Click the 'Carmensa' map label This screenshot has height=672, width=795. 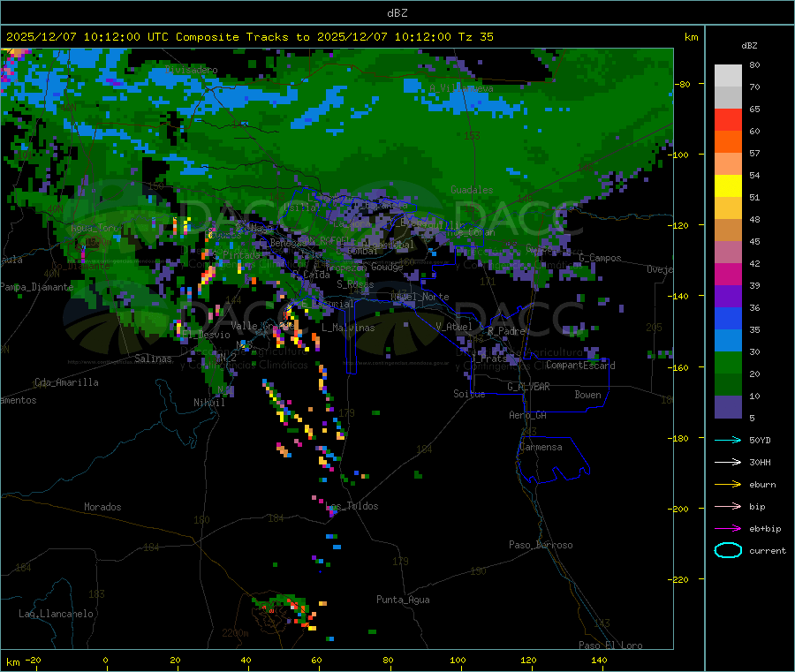coord(541,447)
